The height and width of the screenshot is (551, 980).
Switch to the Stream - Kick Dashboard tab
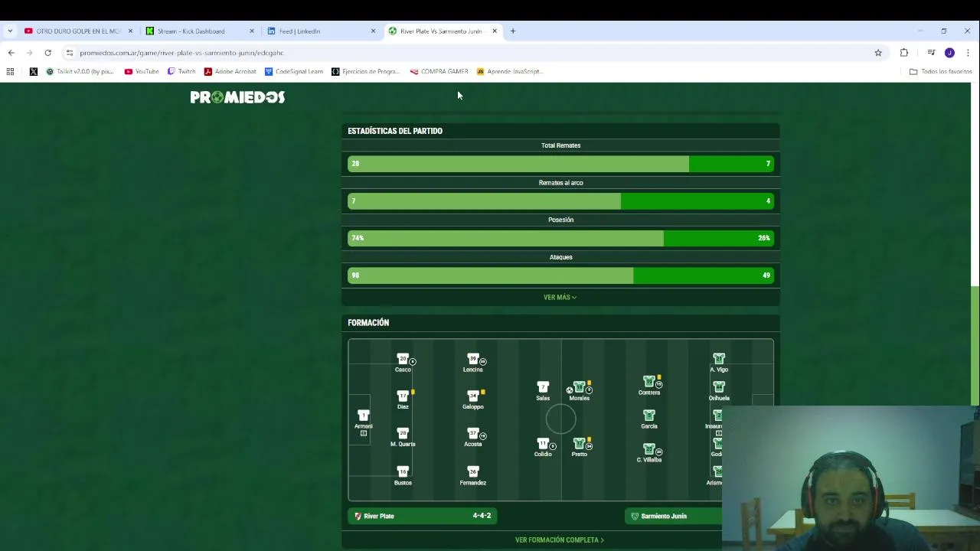pyautogui.click(x=201, y=31)
